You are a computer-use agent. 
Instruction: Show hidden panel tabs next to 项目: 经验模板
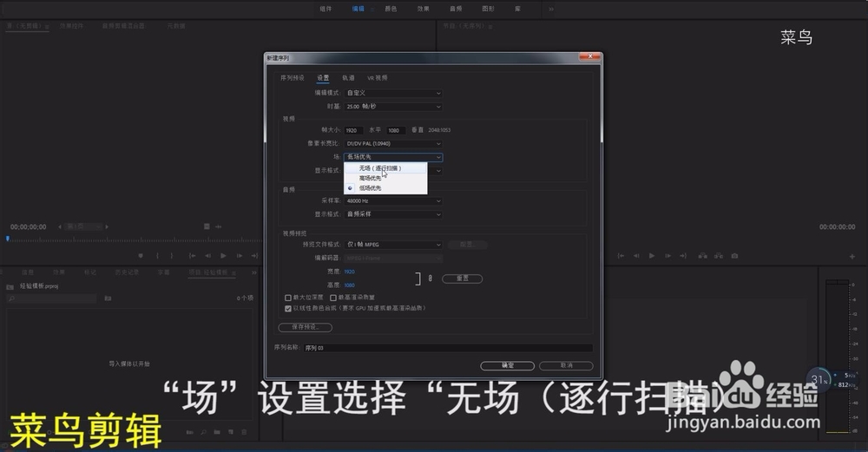(x=254, y=272)
